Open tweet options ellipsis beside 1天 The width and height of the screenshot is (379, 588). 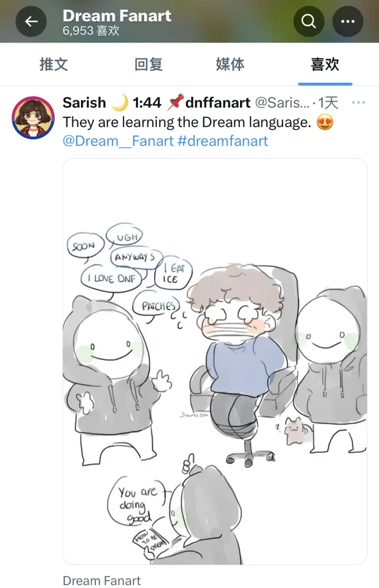pyautogui.click(x=358, y=102)
